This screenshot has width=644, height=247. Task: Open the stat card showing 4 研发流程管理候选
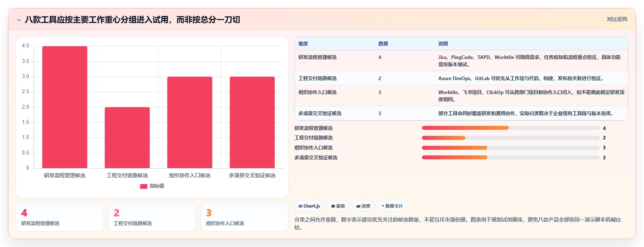point(60,217)
